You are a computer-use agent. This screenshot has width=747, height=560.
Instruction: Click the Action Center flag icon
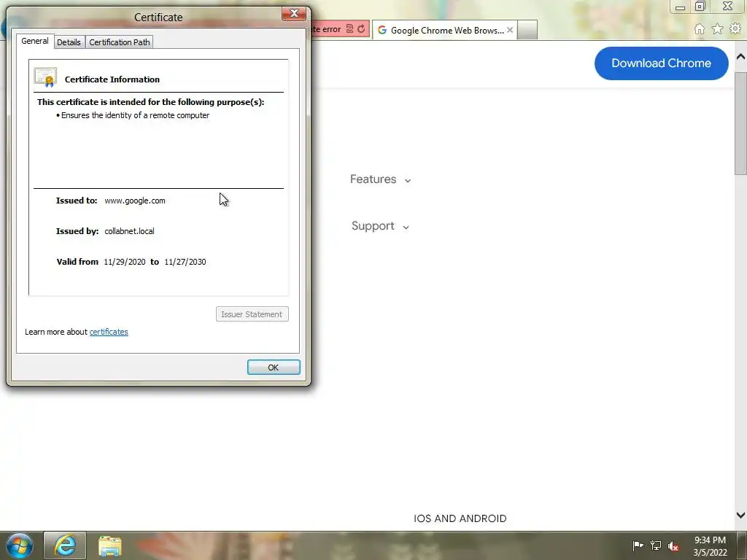click(638, 545)
